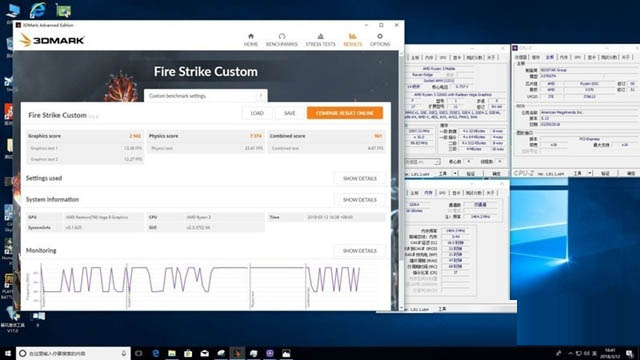Click the 3DMark scrollbar down arrow
The width and height of the screenshot is (640, 360).
click(x=401, y=308)
